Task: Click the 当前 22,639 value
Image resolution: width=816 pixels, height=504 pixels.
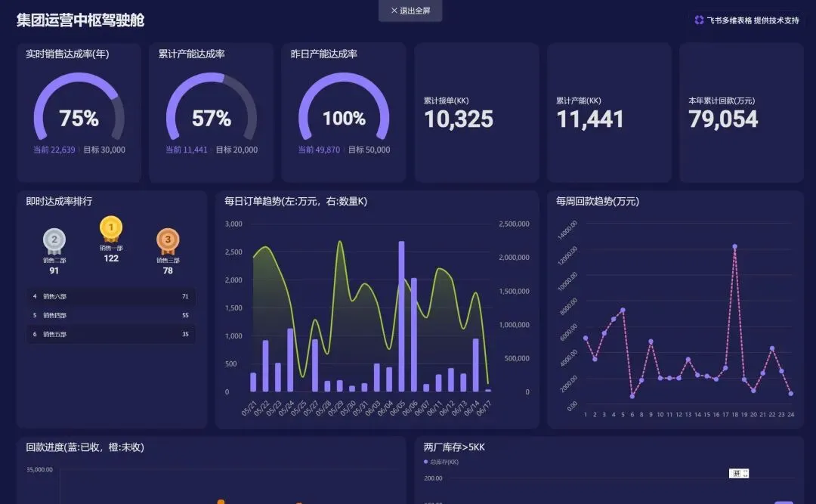Action: tap(54, 150)
